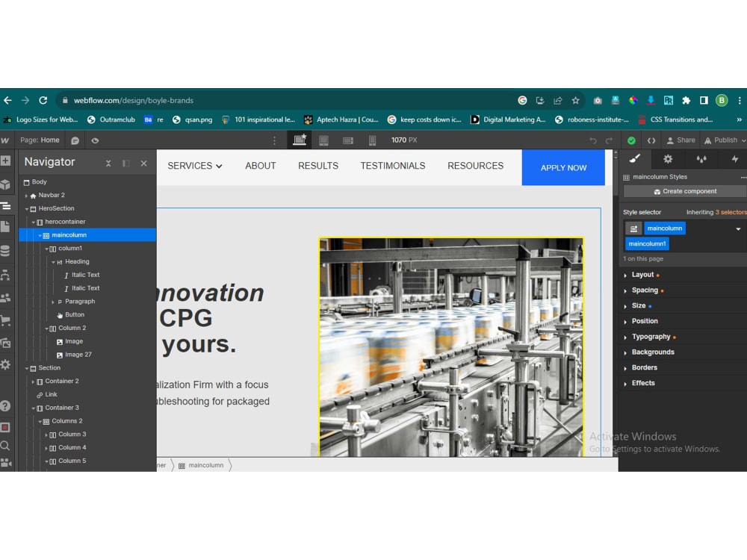Switch to mobile portrait breakpoint
The image size is (747, 560).
point(372,140)
